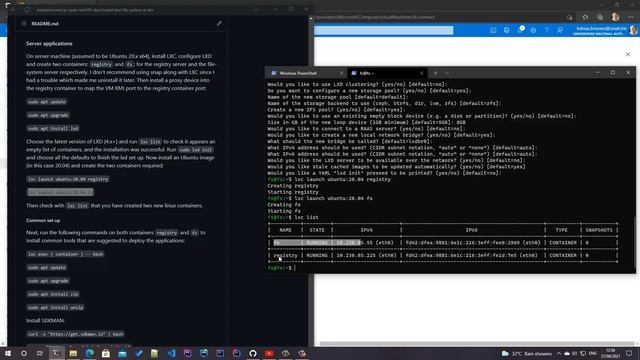Viewport: 640px width, 360px height.
Task: Open Azure feedback icon
Action: (x=560, y=30)
